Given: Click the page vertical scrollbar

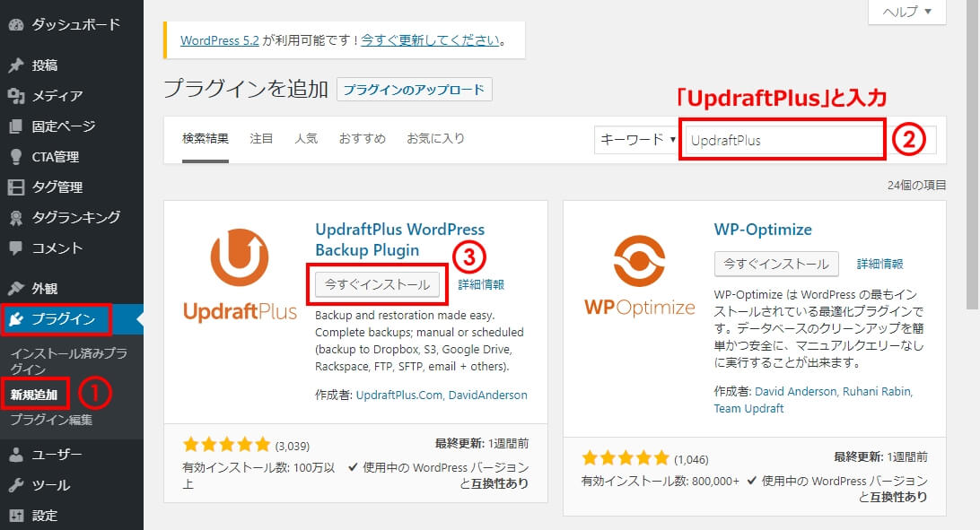Looking at the screenshot, I should [x=972, y=155].
